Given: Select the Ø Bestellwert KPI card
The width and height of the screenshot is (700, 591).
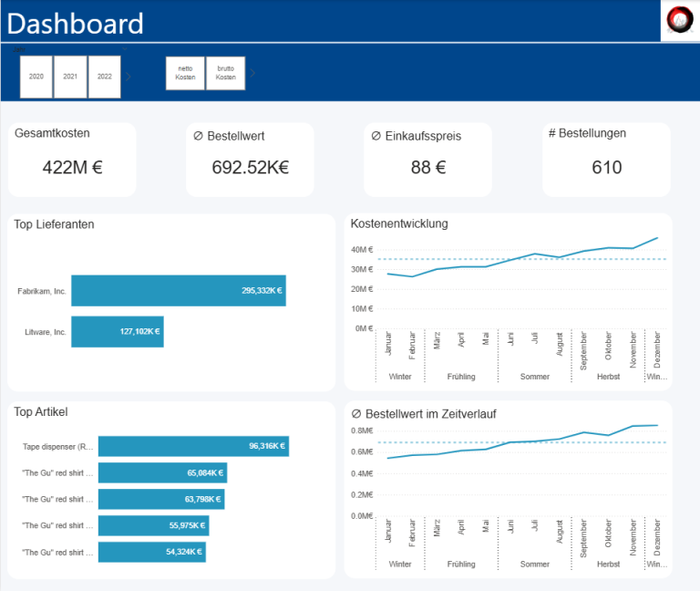Looking at the screenshot, I should pos(250,160).
